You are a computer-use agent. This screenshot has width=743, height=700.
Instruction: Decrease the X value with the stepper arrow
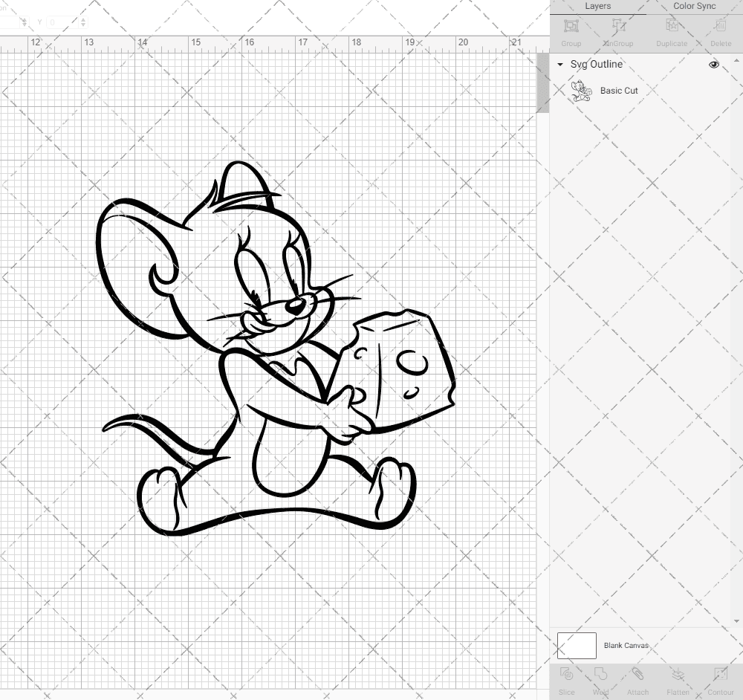click(x=25, y=25)
